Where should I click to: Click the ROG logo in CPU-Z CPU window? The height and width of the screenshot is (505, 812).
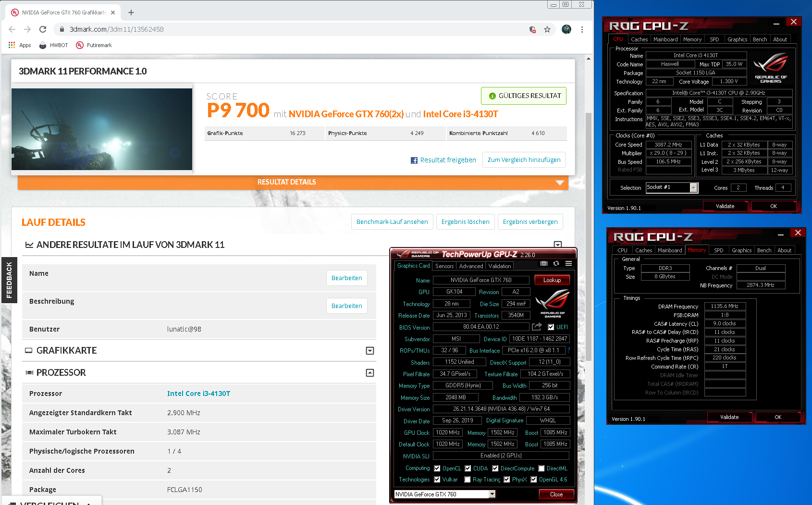point(771,68)
